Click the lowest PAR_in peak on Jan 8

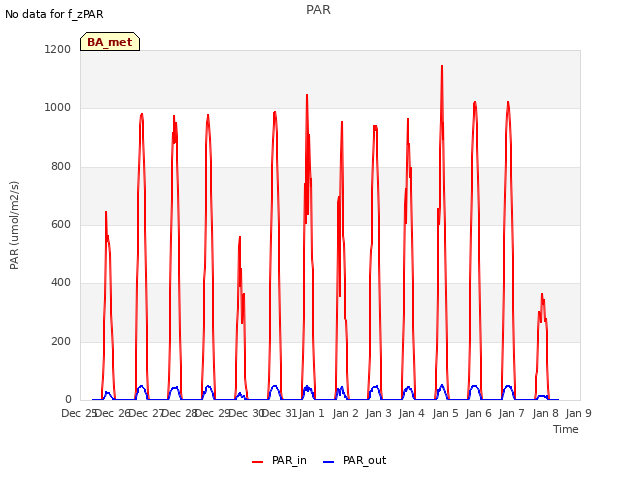tap(542, 294)
